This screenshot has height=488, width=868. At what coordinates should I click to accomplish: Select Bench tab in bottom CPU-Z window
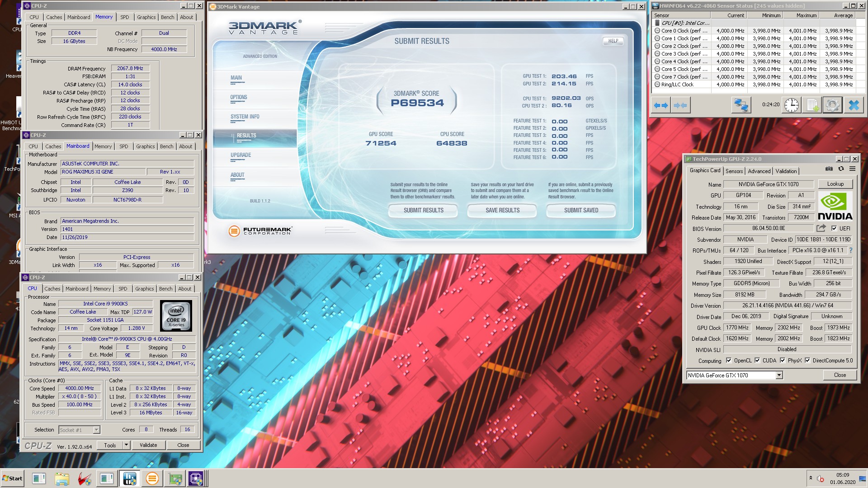tap(166, 289)
